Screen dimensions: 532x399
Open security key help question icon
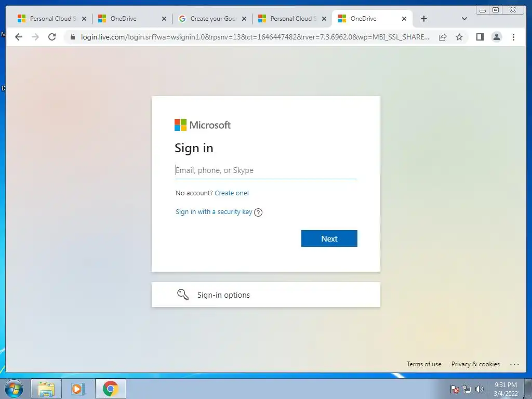[258, 212]
